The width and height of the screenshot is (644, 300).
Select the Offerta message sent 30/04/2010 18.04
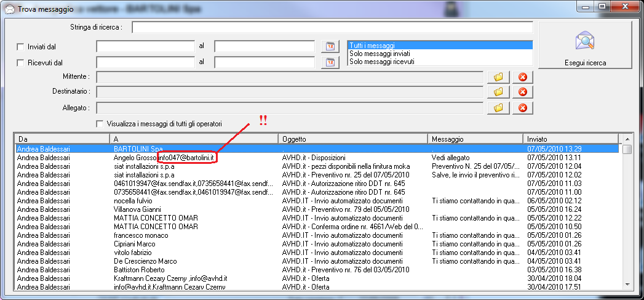coord(317,278)
